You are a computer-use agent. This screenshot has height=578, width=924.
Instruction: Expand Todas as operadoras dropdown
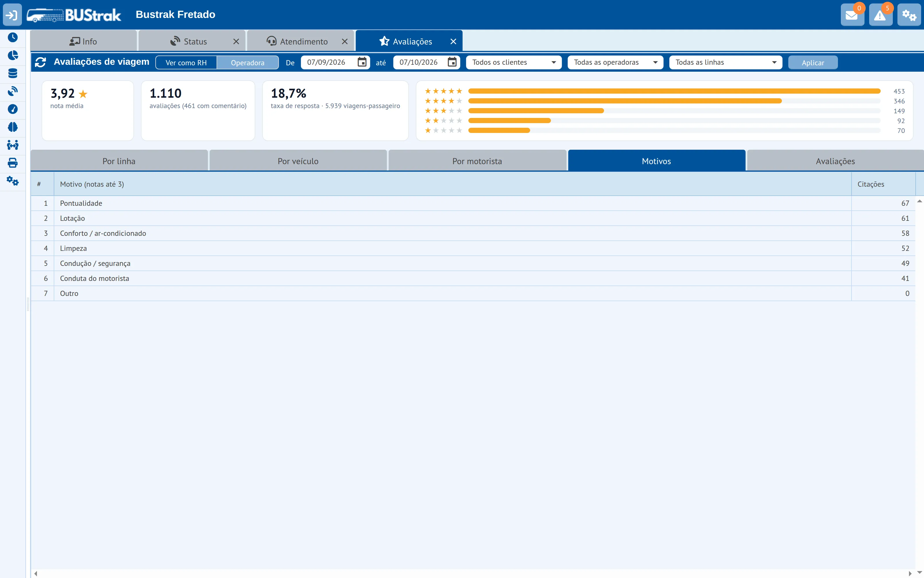[616, 62]
